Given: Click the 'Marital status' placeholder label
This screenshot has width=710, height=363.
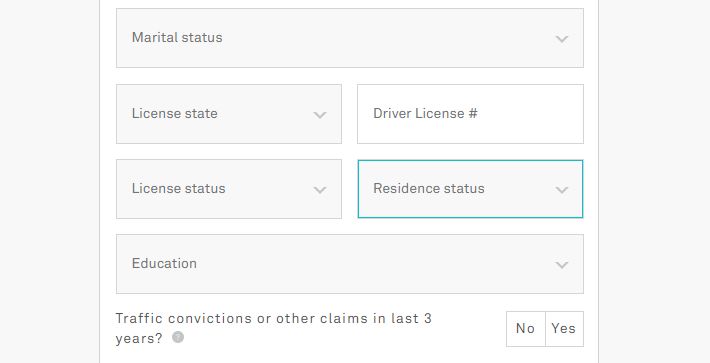Looking at the screenshot, I should tap(177, 38).
